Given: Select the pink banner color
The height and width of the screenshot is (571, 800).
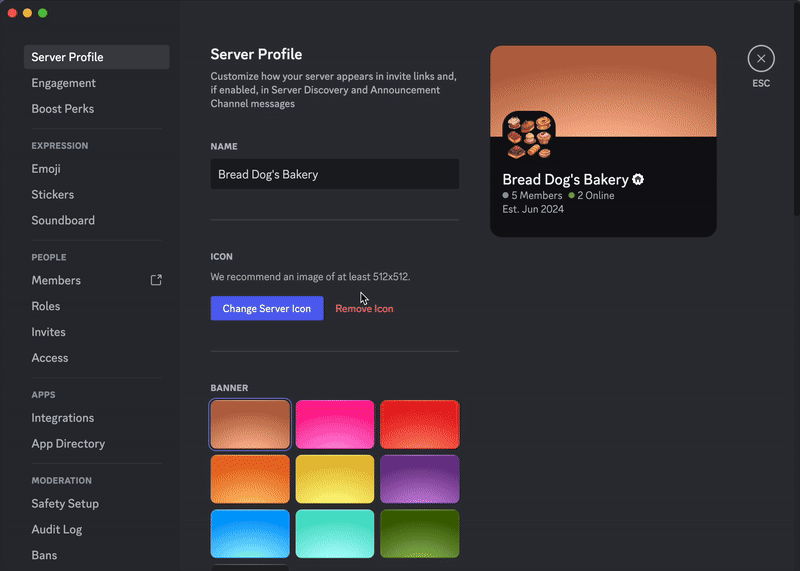Looking at the screenshot, I should tap(335, 425).
